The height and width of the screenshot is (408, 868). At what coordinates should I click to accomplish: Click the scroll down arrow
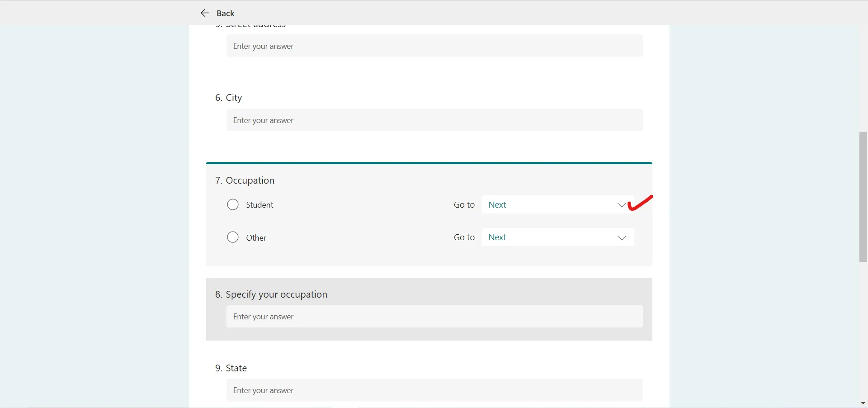point(863,403)
